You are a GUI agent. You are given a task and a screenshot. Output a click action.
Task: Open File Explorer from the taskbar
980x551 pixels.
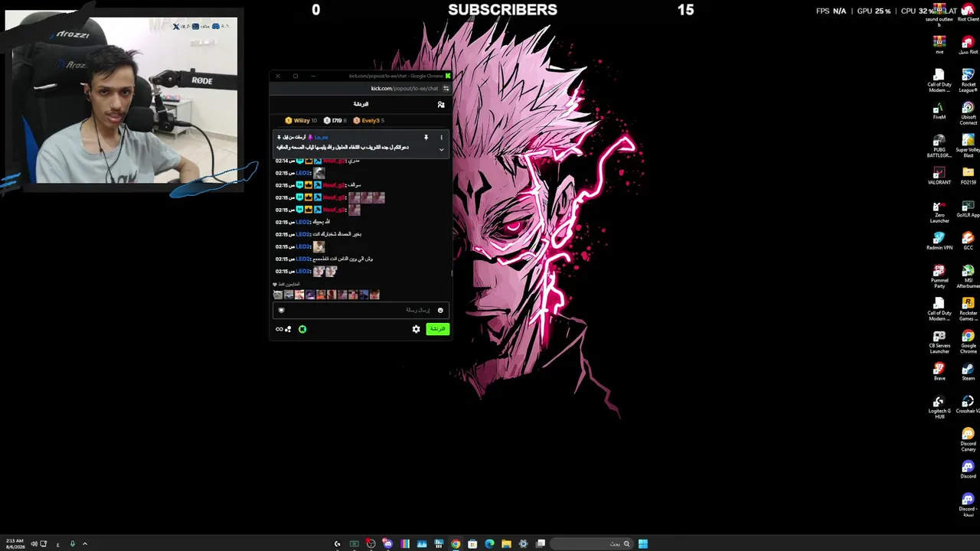click(506, 544)
